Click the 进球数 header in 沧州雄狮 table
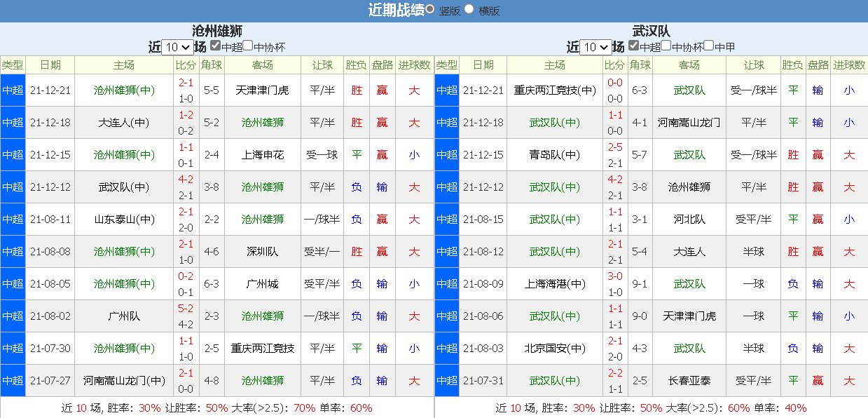 click(414, 65)
